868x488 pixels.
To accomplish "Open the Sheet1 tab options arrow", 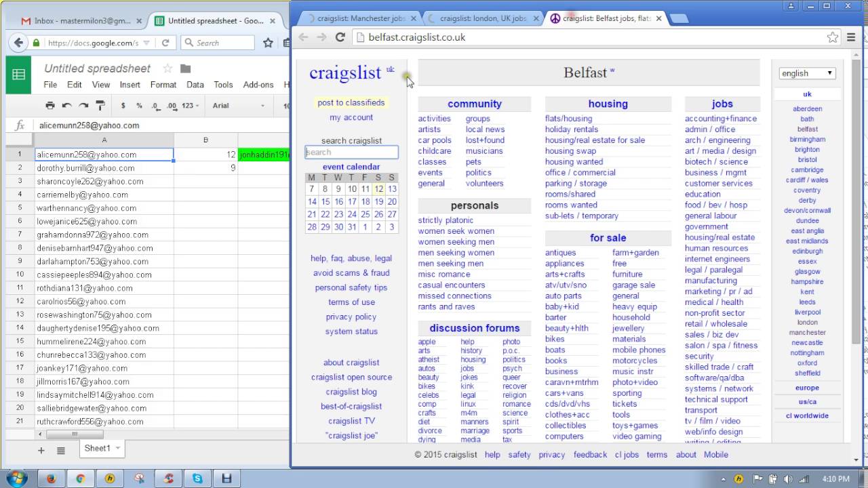I will click(x=117, y=449).
